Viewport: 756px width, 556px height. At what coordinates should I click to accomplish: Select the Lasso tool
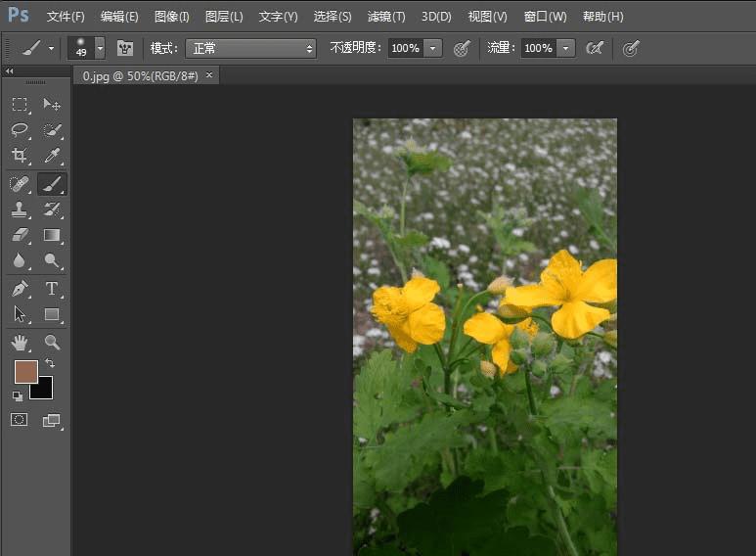pyautogui.click(x=20, y=130)
